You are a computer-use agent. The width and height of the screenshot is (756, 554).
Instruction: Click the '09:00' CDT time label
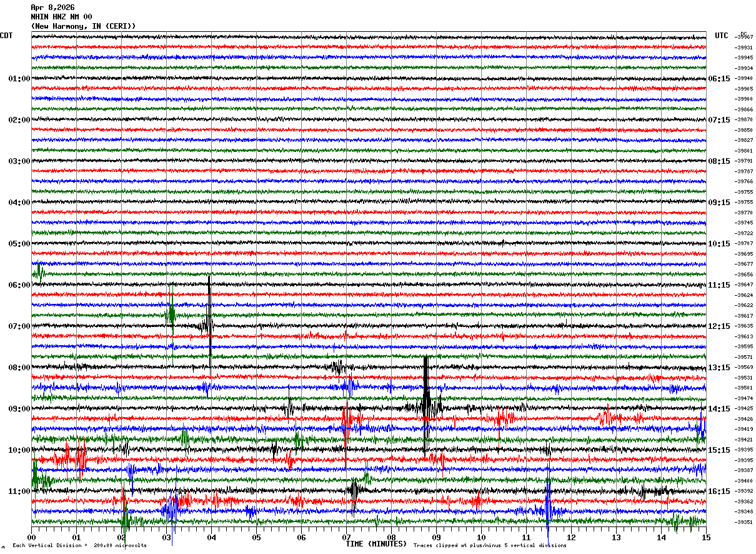click(19, 409)
